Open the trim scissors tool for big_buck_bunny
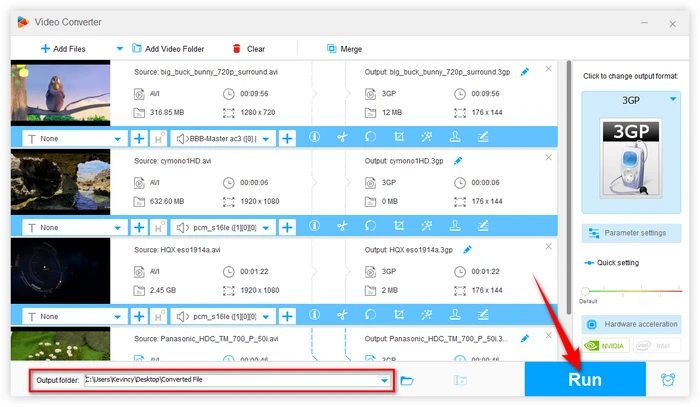Viewport: 700px width, 407px height. [x=342, y=137]
